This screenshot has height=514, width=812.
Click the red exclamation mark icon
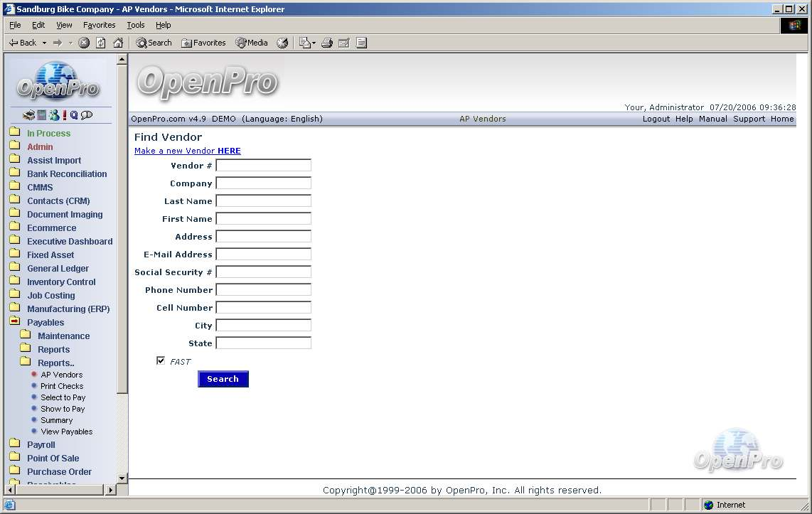click(65, 115)
